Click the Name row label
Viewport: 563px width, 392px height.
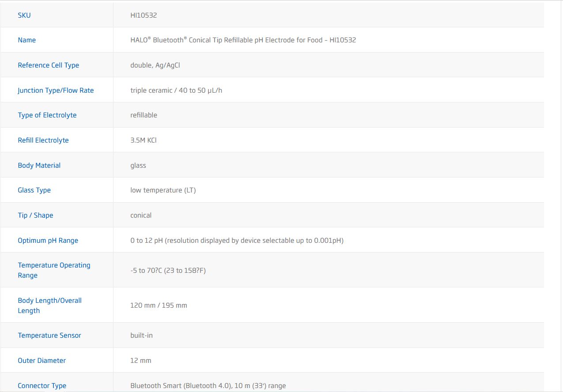[26, 40]
